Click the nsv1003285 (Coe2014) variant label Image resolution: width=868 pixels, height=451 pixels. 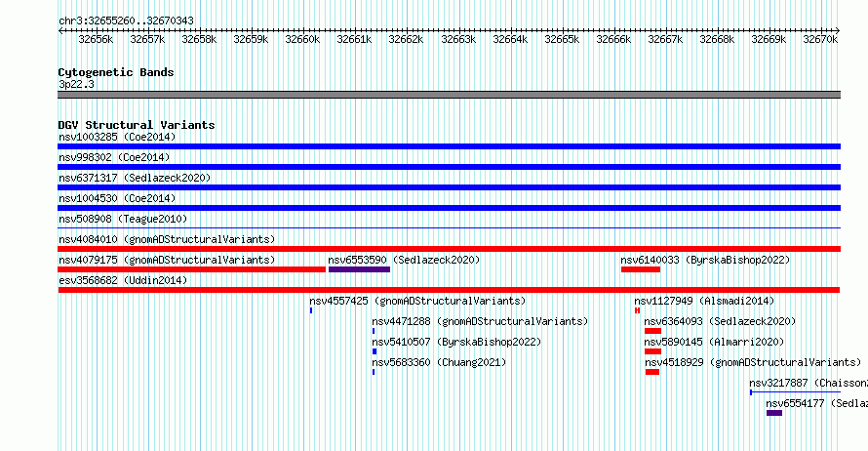(117, 137)
